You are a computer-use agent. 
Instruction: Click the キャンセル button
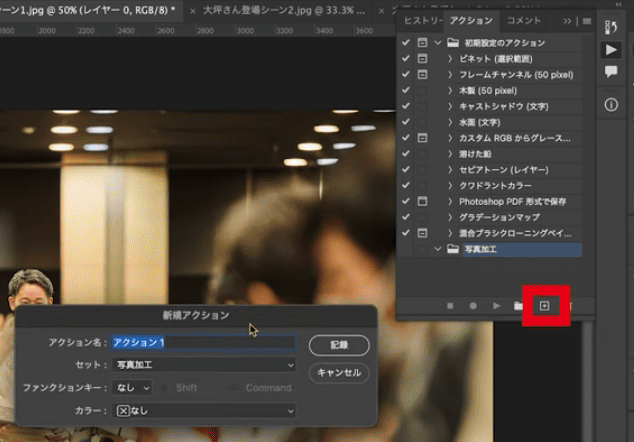pyautogui.click(x=339, y=372)
